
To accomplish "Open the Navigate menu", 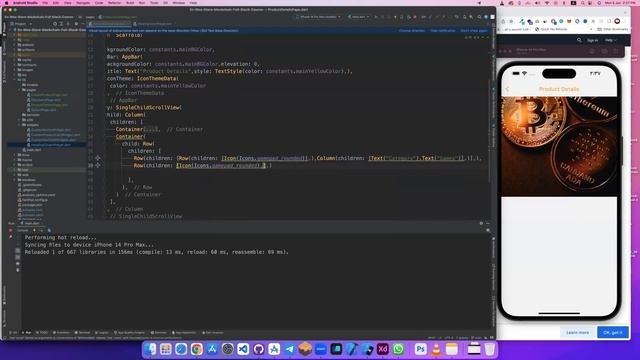I will (x=83, y=3).
